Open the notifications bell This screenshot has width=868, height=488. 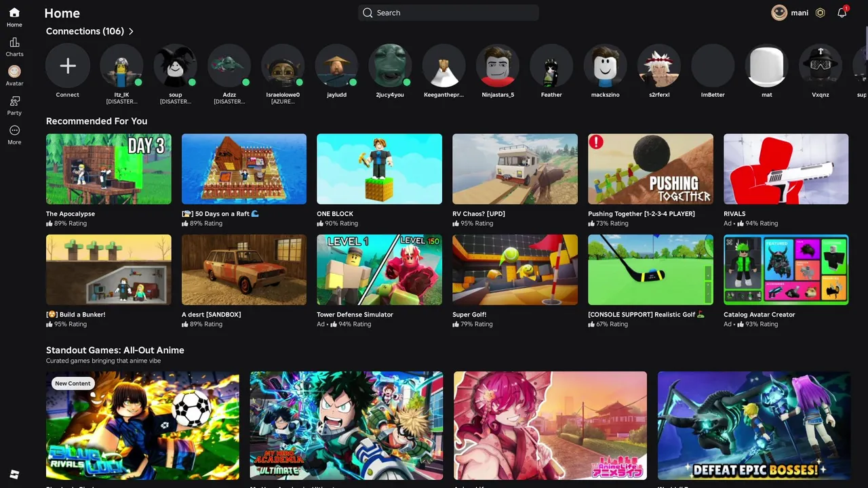tap(842, 13)
